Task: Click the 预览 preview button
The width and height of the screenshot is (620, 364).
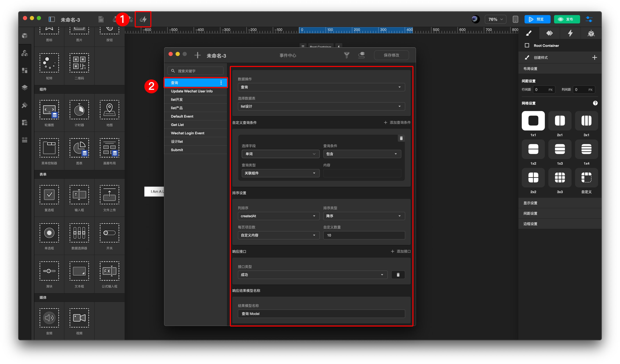Action: click(537, 19)
